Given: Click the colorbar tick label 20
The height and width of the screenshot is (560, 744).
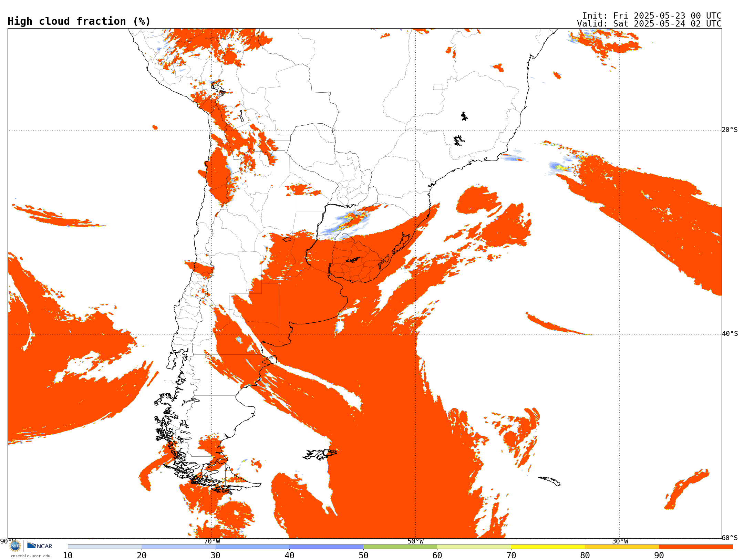Looking at the screenshot, I should [x=142, y=556].
